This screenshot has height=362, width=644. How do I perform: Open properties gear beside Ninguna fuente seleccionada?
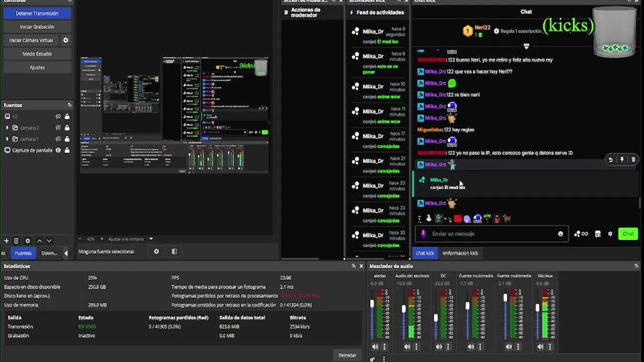coord(156,251)
